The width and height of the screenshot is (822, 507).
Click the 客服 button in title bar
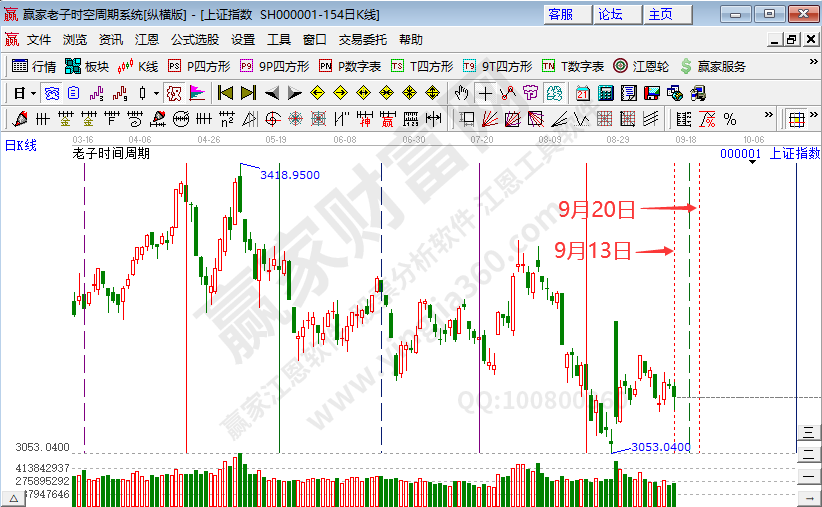[561, 14]
